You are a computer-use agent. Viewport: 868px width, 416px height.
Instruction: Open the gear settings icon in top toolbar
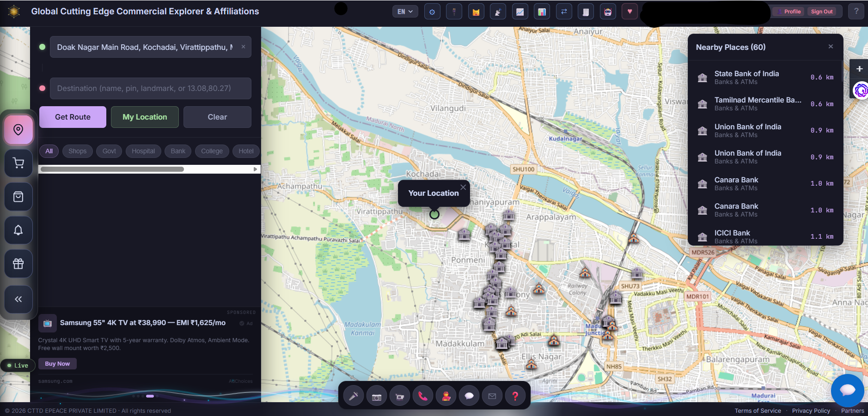tap(432, 12)
